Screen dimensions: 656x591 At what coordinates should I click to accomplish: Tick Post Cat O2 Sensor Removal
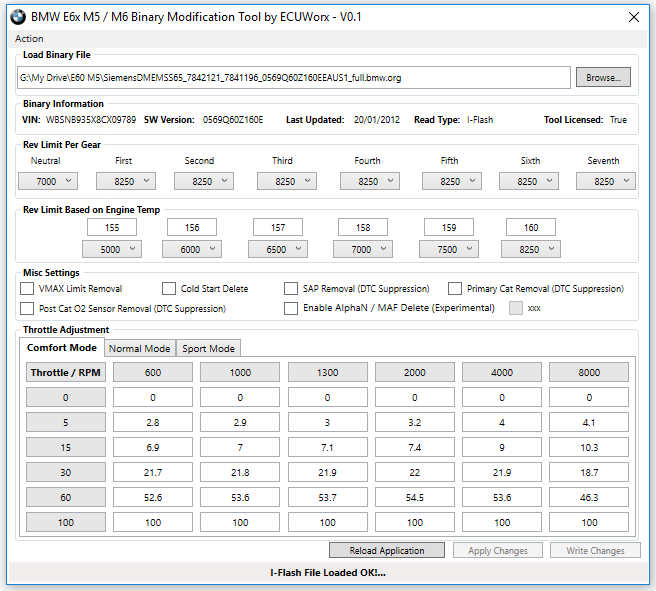tap(27, 309)
